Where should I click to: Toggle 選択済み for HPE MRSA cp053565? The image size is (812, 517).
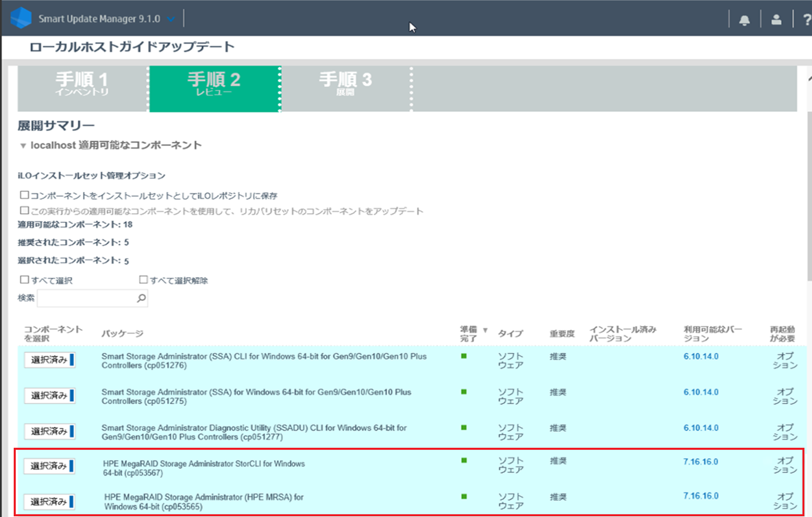(50, 501)
